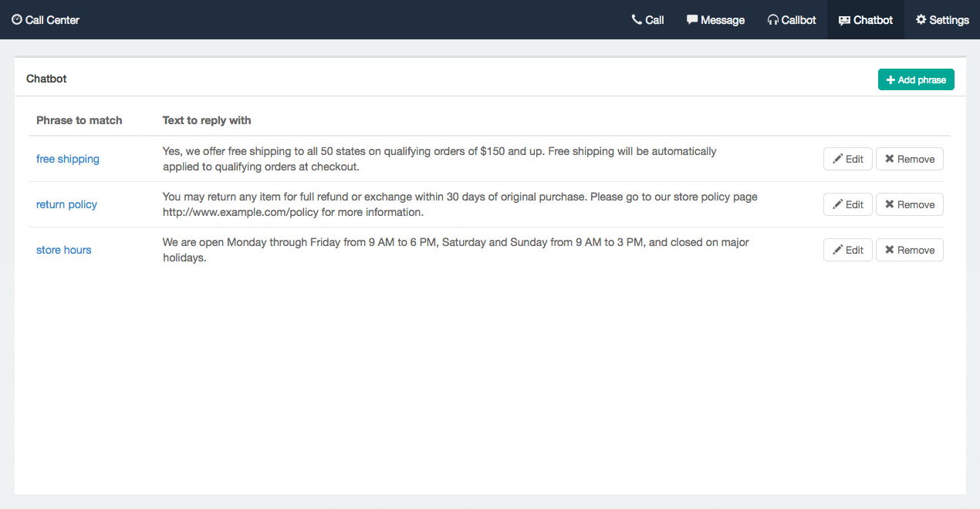The width and height of the screenshot is (980, 509).
Task: Open Settings via the gear icon
Action: point(921,20)
